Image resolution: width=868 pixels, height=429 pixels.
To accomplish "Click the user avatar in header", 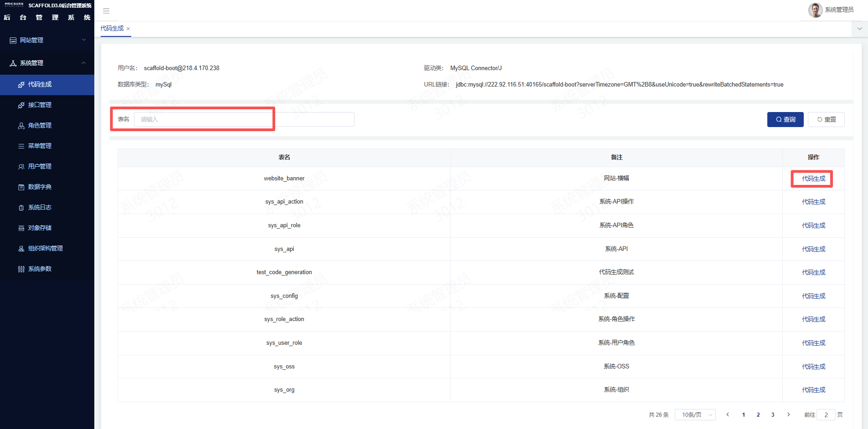I will (x=815, y=10).
